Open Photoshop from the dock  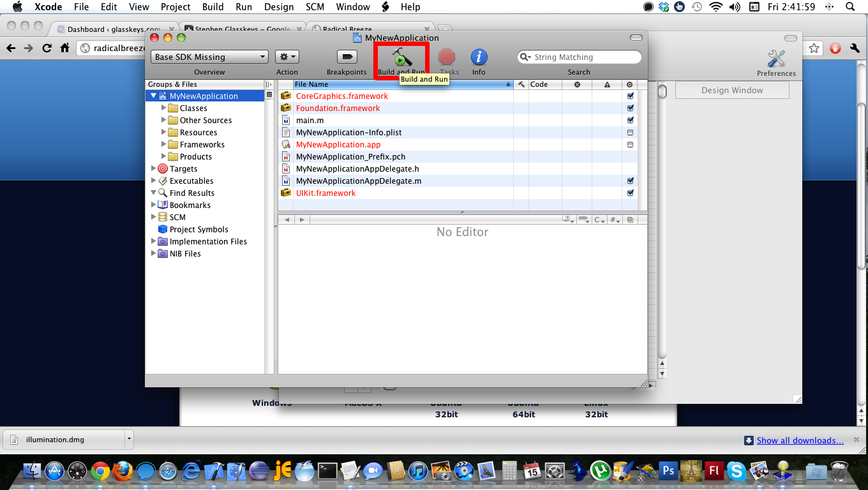point(668,471)
